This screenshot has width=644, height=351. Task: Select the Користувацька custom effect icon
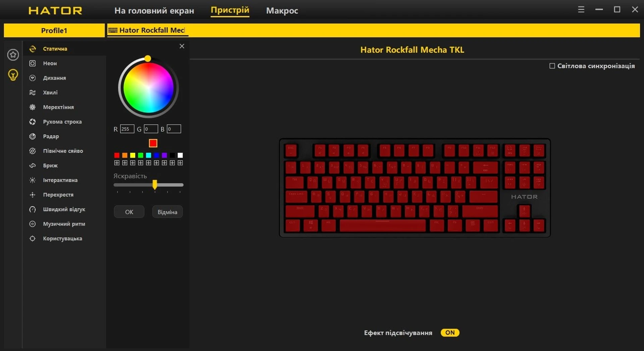(x=33, y=239)
